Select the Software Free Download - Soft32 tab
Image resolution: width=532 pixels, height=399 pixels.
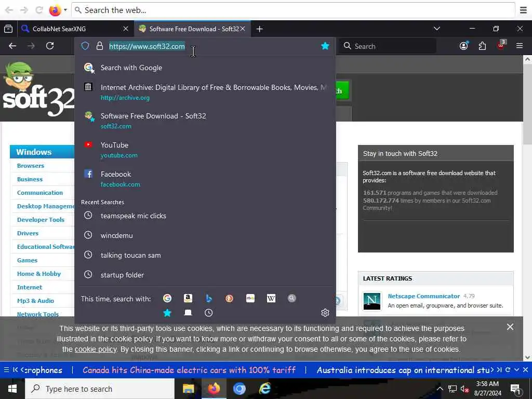point(192,29)
